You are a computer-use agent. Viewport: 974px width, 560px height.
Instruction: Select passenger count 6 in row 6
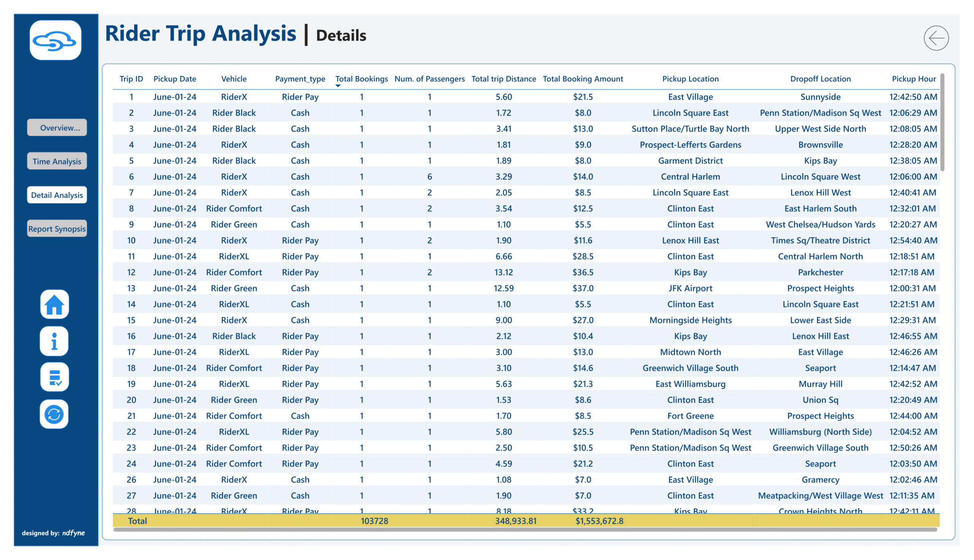click(430, 177)
